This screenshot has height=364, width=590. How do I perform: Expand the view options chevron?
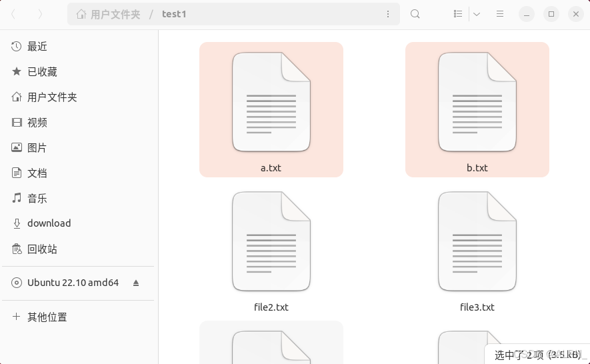pyautogui.click(x=477, y=14)
